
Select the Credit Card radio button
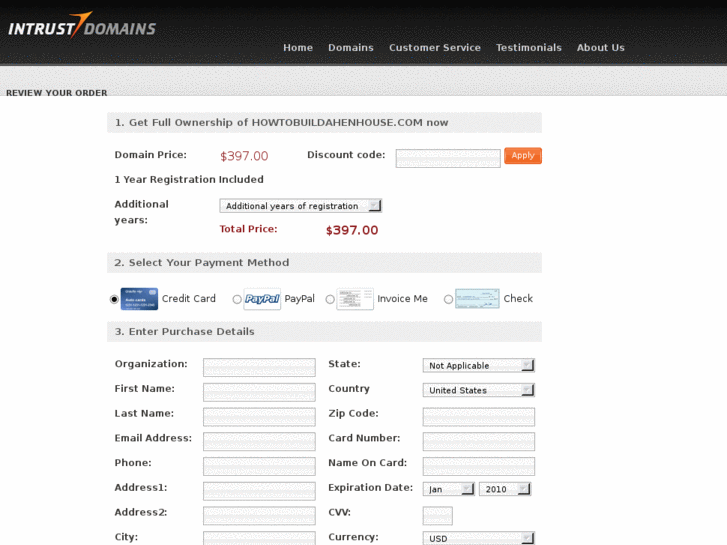tap(114, 299)
